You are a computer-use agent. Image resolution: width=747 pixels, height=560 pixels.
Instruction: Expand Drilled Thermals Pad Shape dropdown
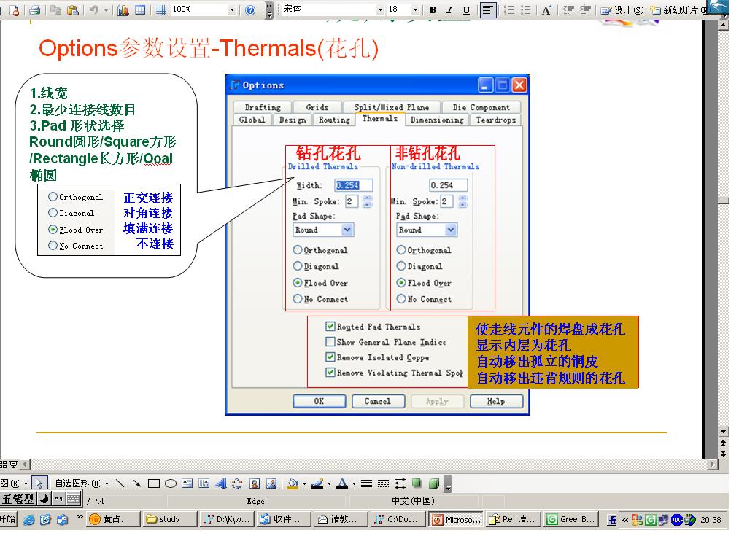[347, 230]
